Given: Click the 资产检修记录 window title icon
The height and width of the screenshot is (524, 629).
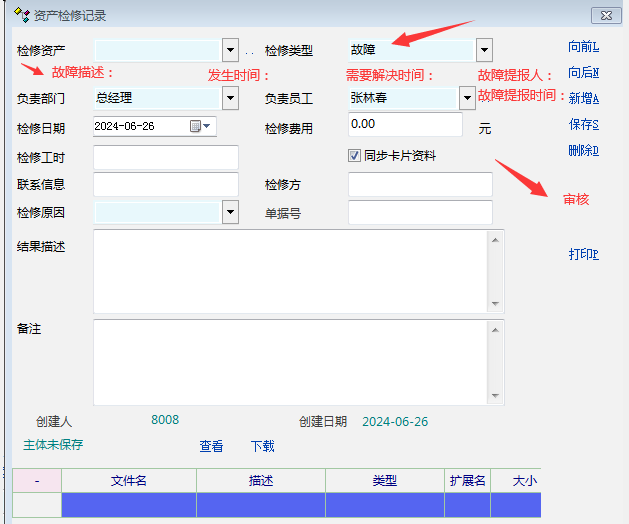Looking at the screenshot, I should point(21,15).
